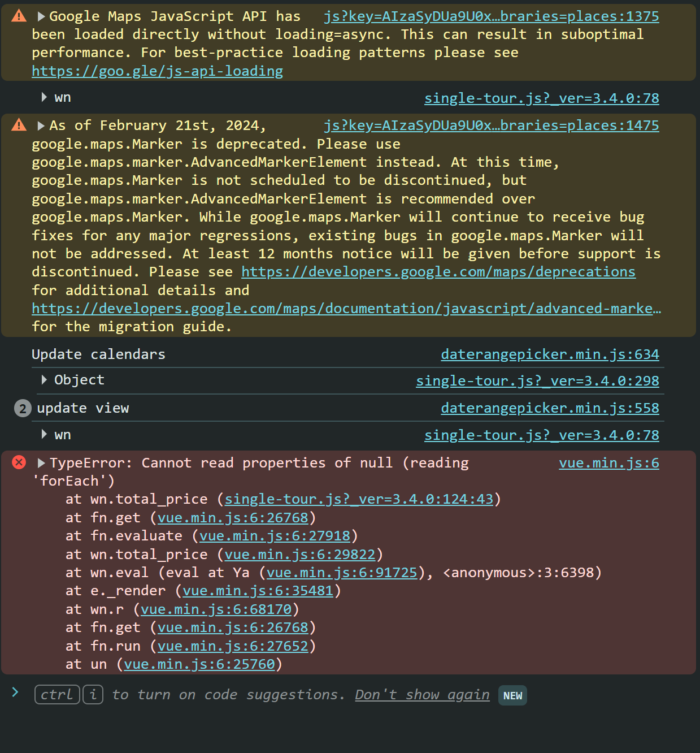Click the deprecation warning triangle icon
The width and height of the screenshot is (700, 753).
click(x=19, y=125)
